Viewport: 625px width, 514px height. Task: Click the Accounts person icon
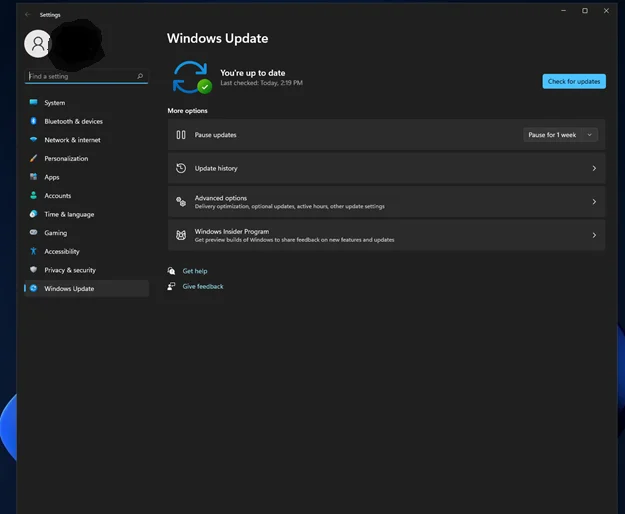pos(33,195)
